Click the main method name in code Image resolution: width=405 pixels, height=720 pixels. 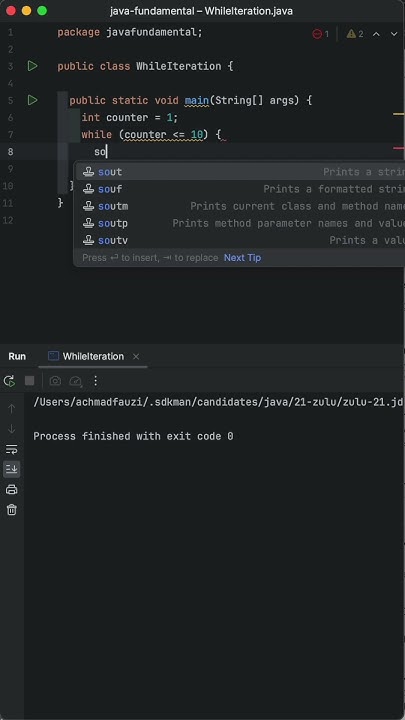[x=197, y=100]
